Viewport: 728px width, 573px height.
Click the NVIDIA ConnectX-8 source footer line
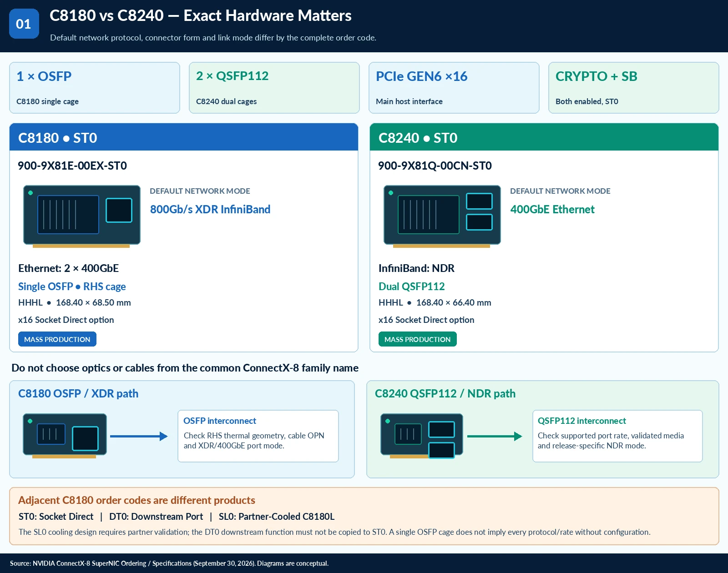(169, 563)
